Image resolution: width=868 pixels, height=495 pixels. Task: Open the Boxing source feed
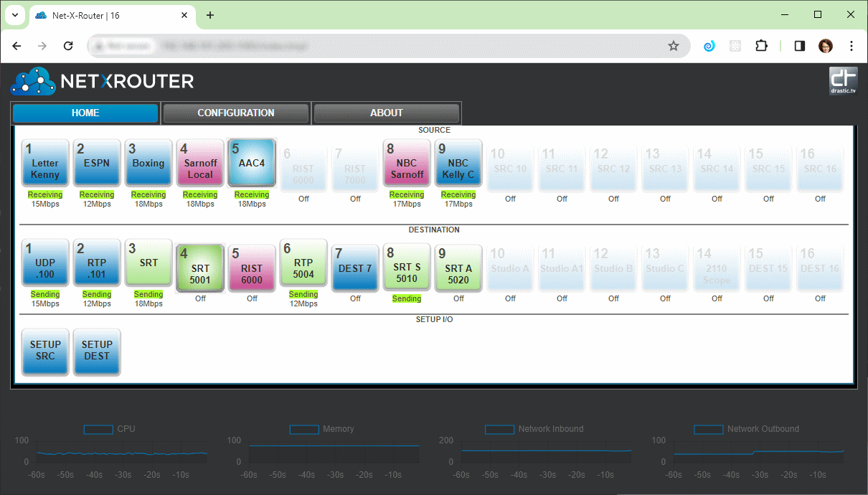click(148, 162)
